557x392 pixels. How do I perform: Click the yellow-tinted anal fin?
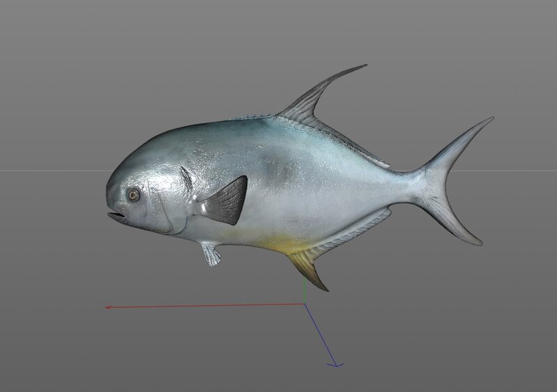pyautogui.click(x=306, y=267)
